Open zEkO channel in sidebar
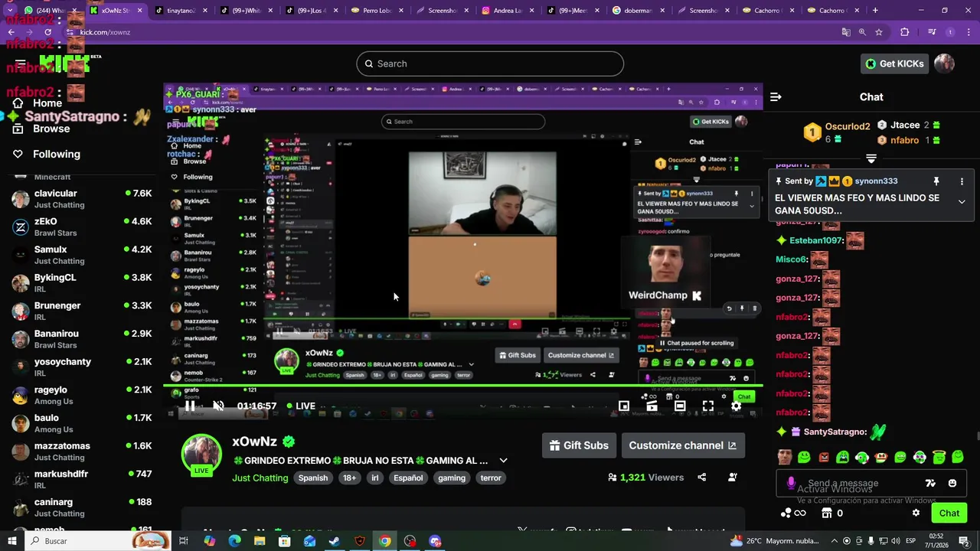This screenshot has height=551, width=980. tap(82, 227)
